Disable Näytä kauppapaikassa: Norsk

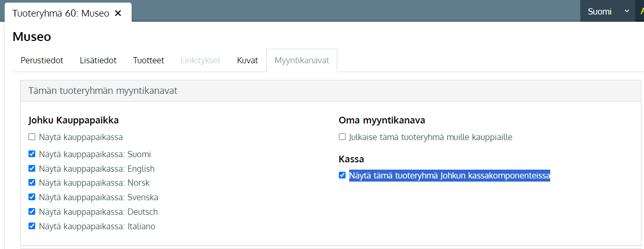(x=32, y=183)
